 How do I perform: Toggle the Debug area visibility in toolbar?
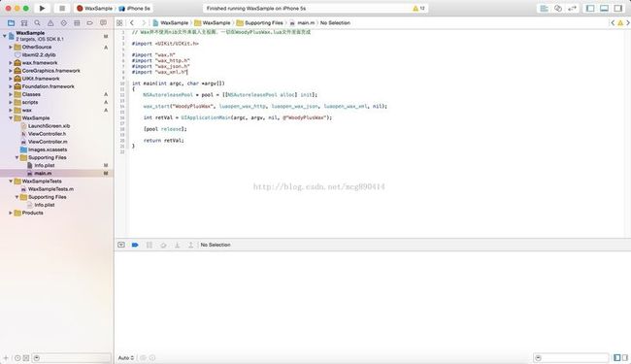click(x=604, y=8)
